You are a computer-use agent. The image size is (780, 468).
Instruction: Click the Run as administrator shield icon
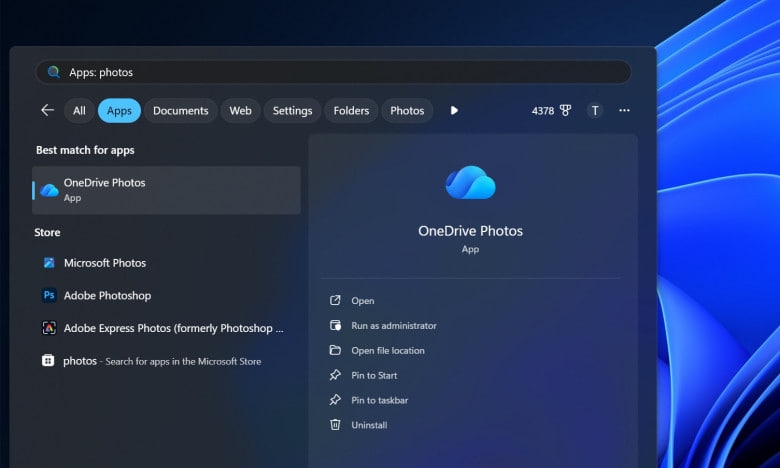[x=335, y=325]
